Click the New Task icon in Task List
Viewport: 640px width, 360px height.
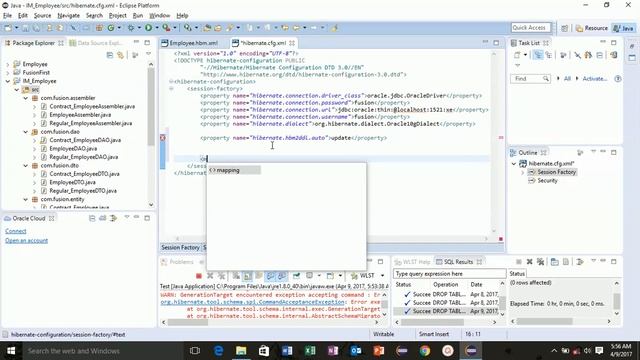pos(517,55)
